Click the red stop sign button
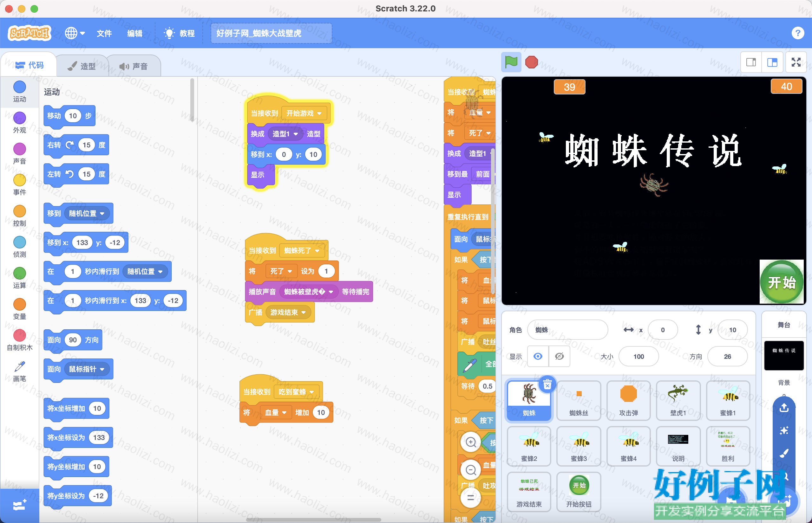This screenshot has width=812, height=523. 531,62
